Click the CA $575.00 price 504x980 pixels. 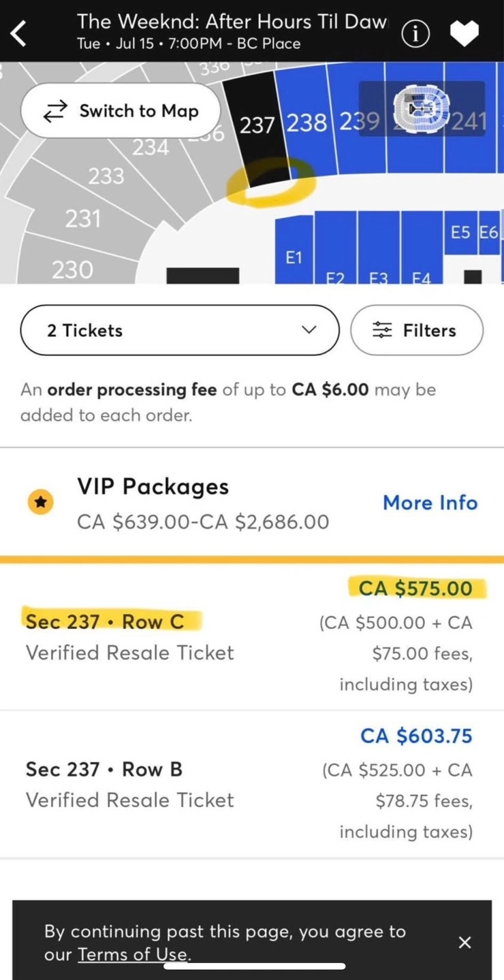tap(415, 588)
